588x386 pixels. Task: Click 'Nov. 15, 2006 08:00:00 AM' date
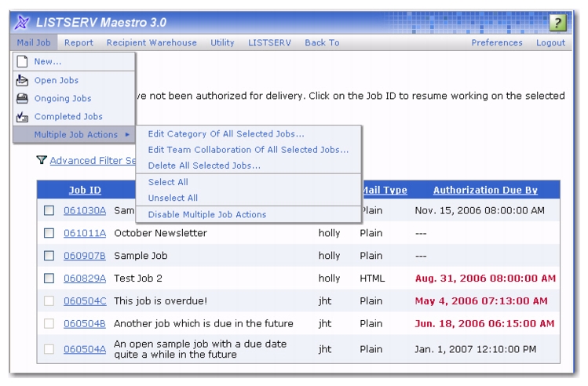480,210
